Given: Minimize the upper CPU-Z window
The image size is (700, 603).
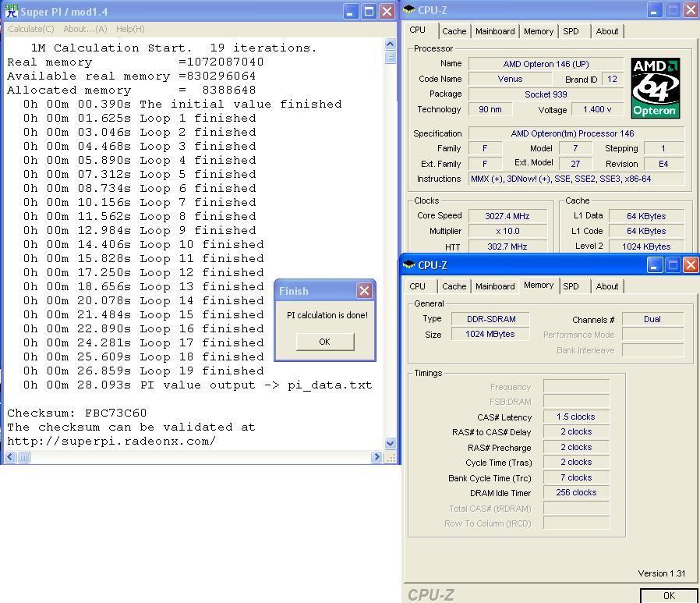Looking at the screenshot, I should point(655,10).
